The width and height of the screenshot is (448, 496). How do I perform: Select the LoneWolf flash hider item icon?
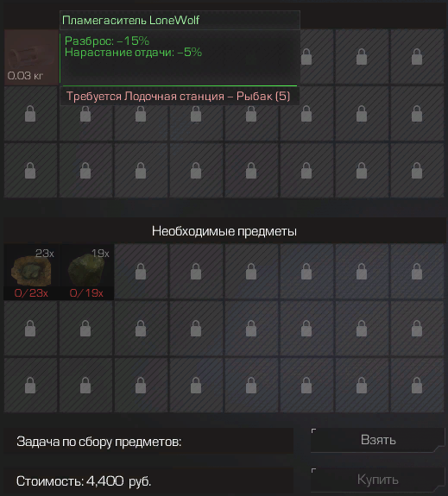(31, 57)
